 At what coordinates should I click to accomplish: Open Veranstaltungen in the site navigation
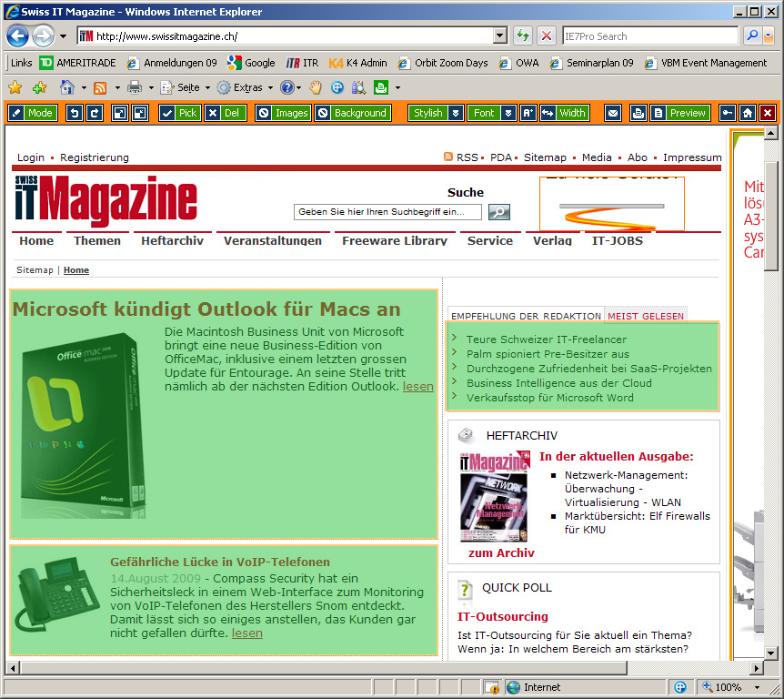(273, 240)
